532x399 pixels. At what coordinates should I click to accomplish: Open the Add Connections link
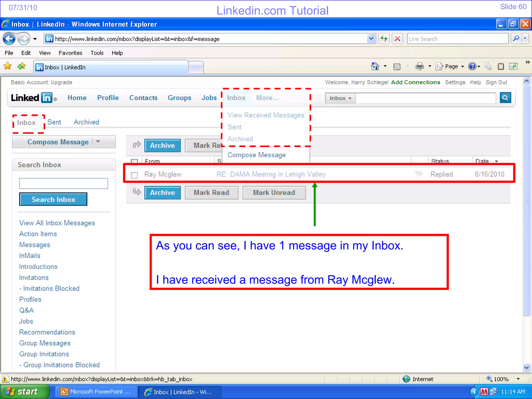click(415, 82)
